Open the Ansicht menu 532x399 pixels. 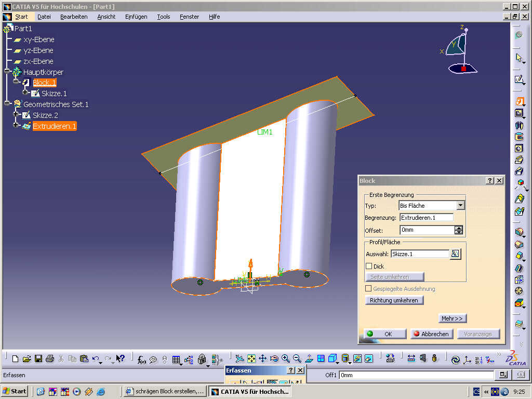107,17
